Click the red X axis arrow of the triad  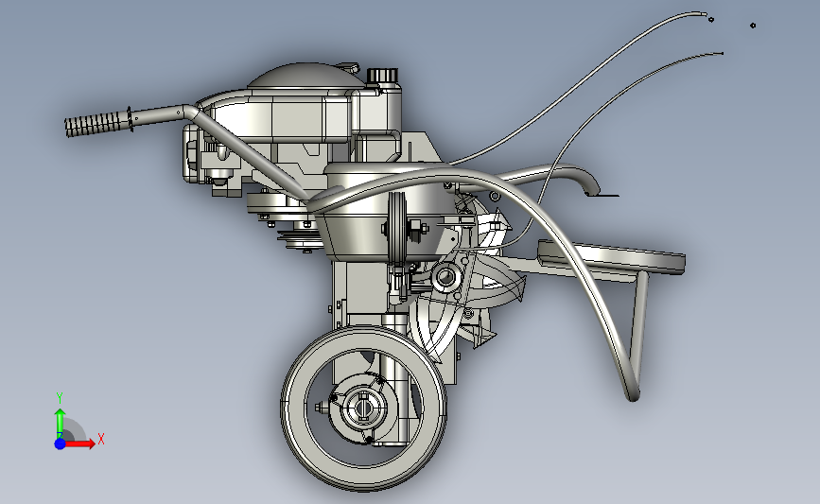coord(79,443)
